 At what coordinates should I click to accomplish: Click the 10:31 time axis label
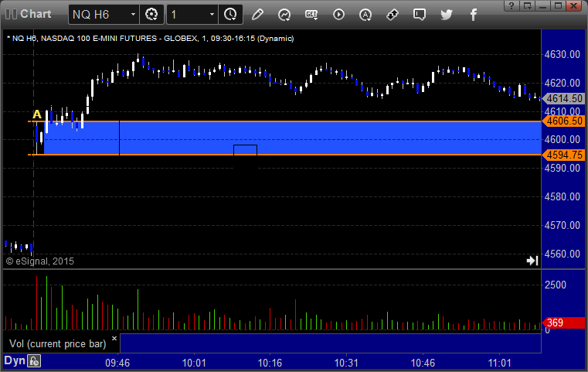click(346, 363)
